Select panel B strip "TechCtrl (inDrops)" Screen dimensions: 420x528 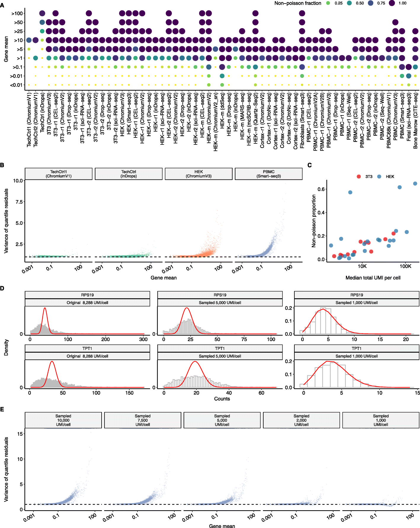click(129, 174)
